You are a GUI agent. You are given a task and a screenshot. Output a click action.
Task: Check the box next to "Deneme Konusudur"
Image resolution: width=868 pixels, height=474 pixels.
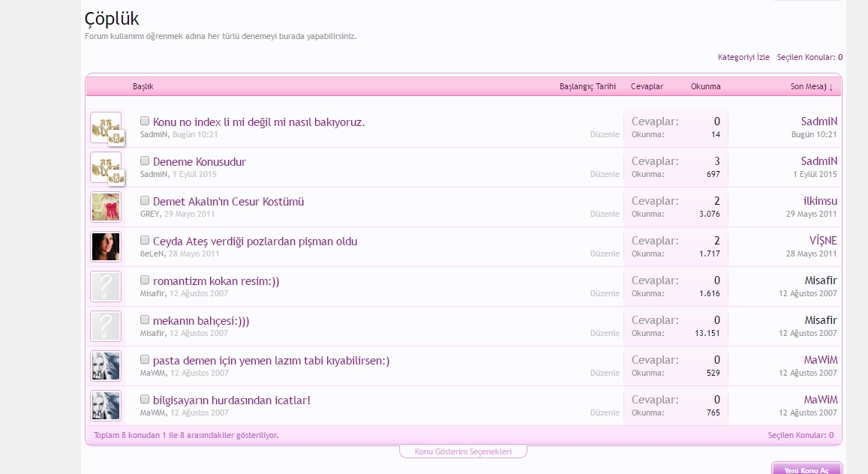(144, 160)
